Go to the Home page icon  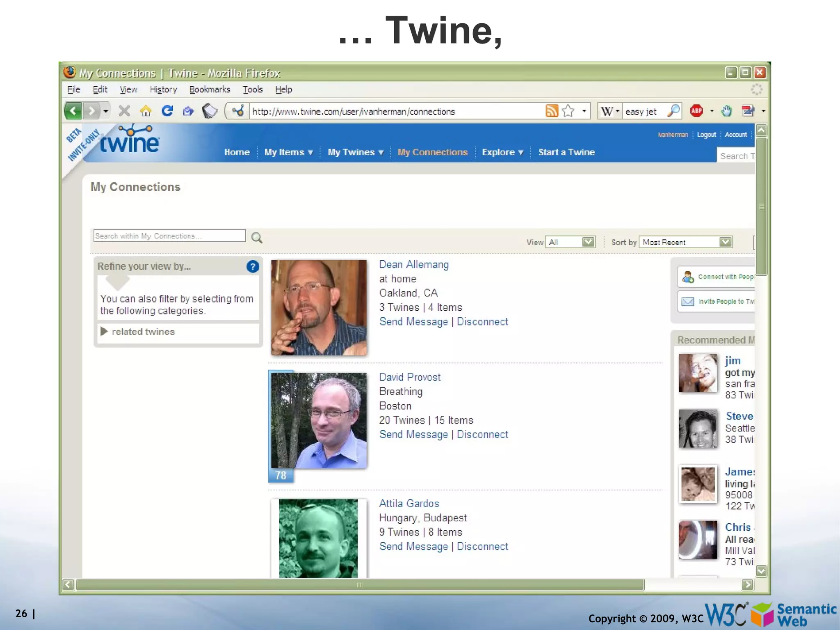click(x=146, y=111)
